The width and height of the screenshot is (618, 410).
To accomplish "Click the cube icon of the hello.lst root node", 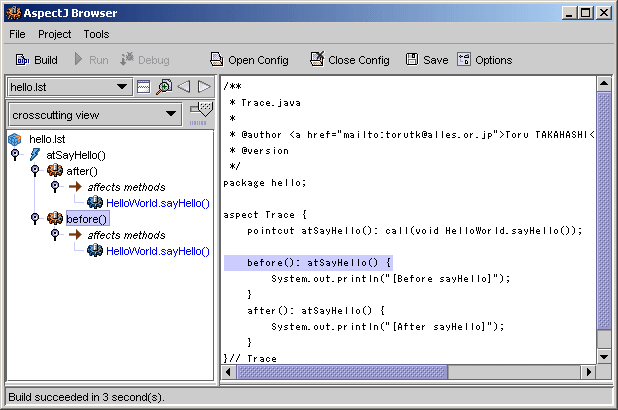I will click(x=15, y=139).
